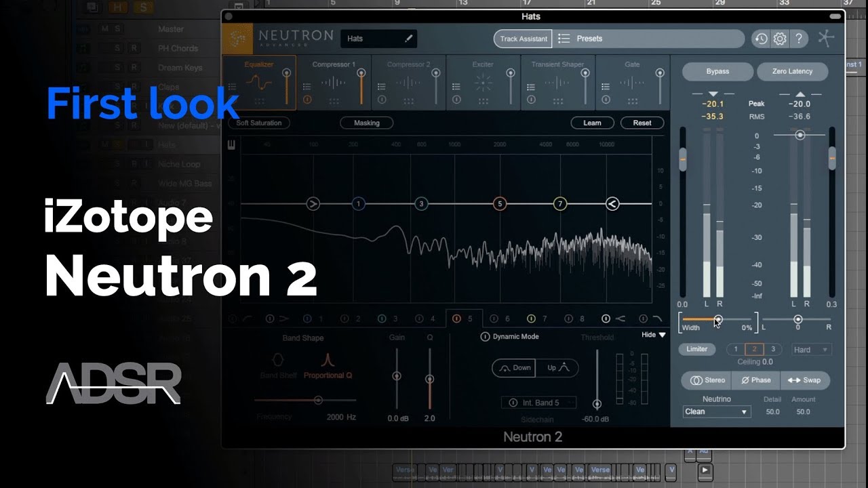Switch to EQ band 6 tab

click(x=500, y=319)
